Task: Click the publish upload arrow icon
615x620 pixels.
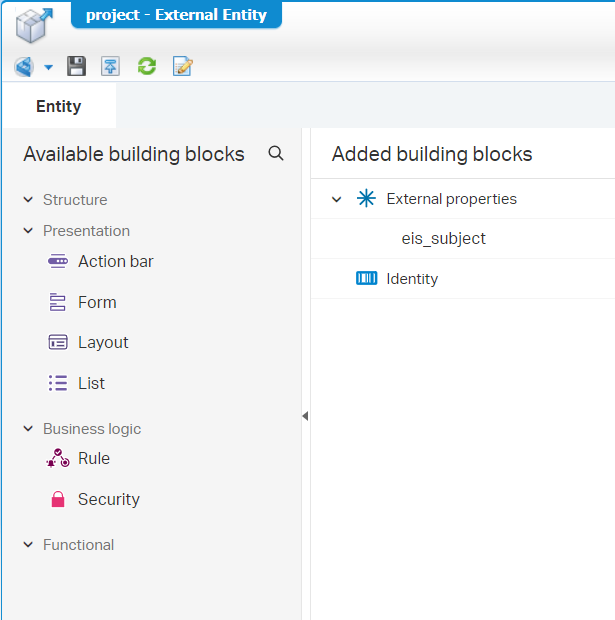Action: point(110,67)
